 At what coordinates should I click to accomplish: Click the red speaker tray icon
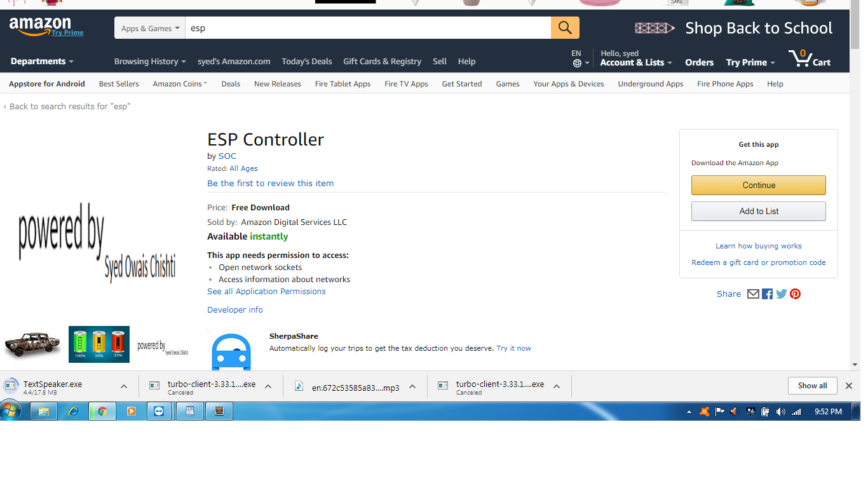[735, 412]
